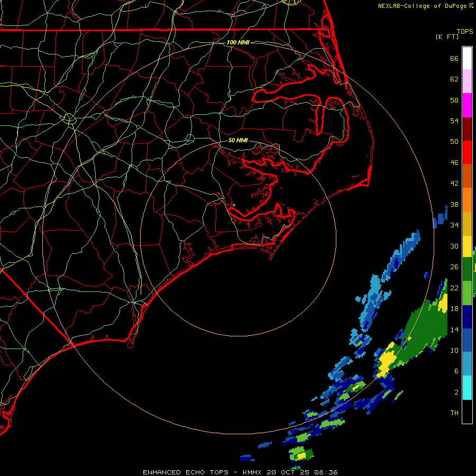Click the 62 value on the legend
Screen dimensions: 476x476
[x=454, y=79]
